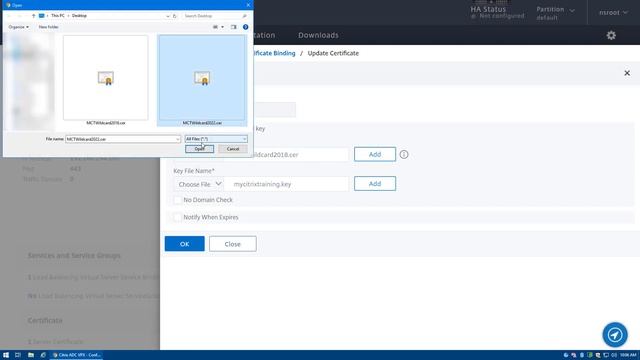Viewport: 640px width, 360px height.
Task: Expand the view options dropdown arrow
Action: point(222,27)
